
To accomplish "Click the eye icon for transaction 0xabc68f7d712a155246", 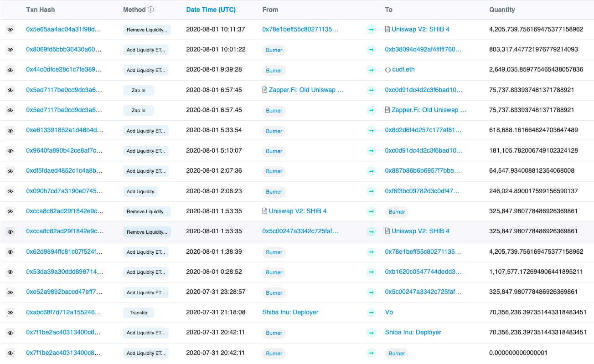I will tap(10, 313).
